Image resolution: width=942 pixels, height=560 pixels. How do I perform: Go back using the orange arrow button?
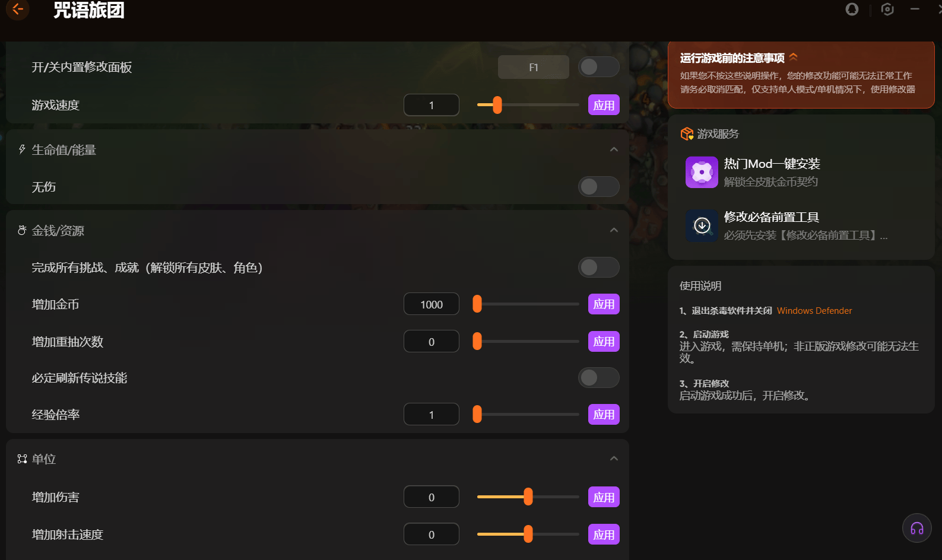[17, 9]
